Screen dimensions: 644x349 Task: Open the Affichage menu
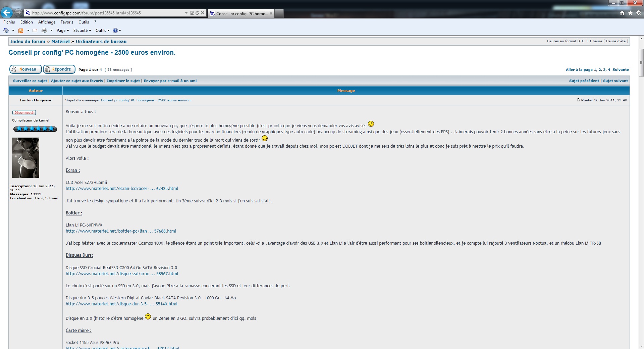pos(47,22)
